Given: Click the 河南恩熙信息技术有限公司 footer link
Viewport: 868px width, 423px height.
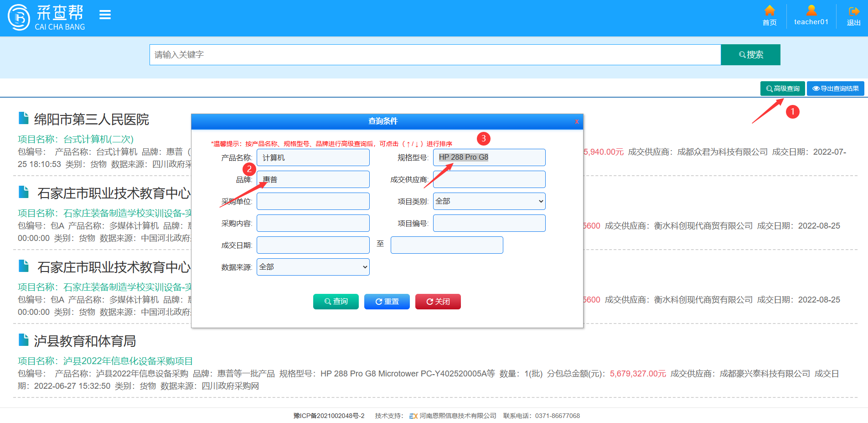Looking at the screenshot, I should (x=458, y=416).
